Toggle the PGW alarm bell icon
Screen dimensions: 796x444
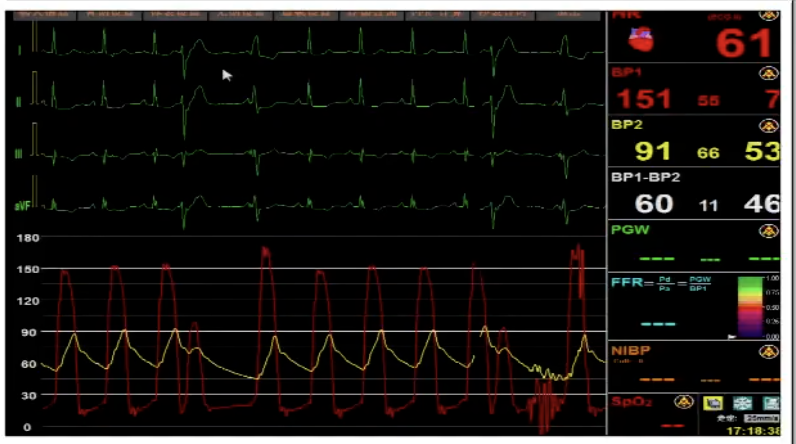pyautogui.click(x=768, y=230)
